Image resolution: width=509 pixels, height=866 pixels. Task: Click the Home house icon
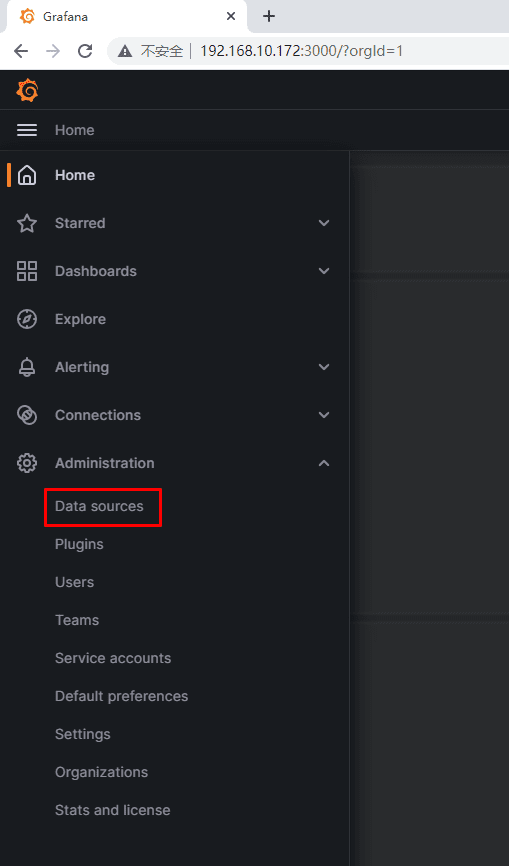[x=26, y=175]
